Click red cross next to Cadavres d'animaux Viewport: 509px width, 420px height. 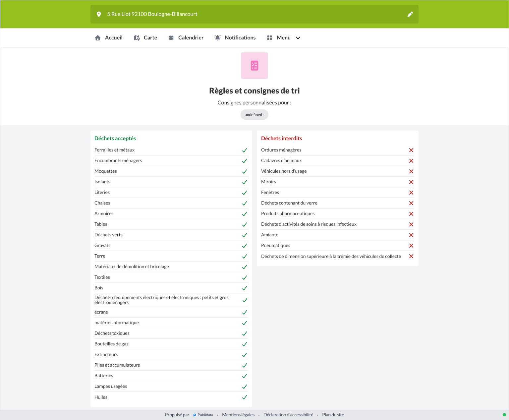tap(411, 161)
